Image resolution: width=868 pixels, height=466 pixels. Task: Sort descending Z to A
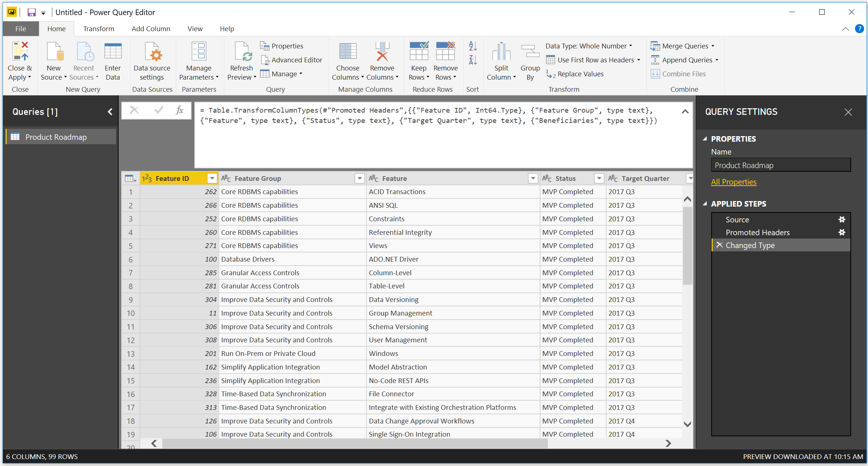tap(473, 60)
